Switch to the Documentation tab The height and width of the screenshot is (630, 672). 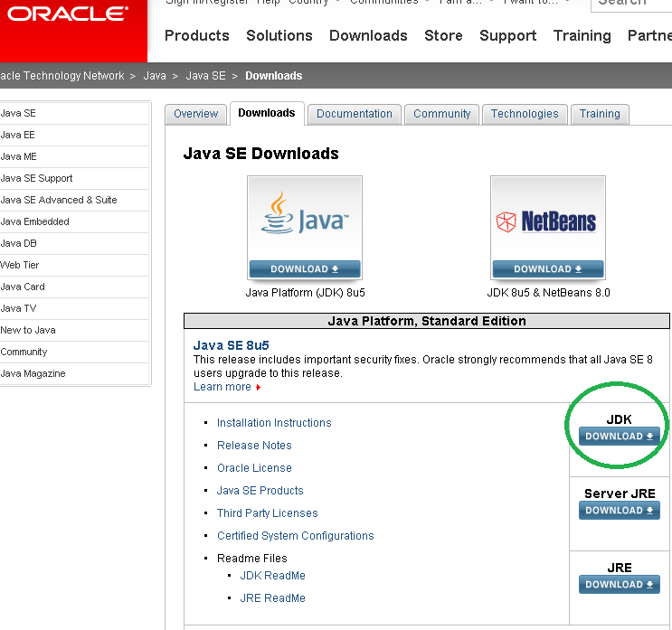pos(355,114)
